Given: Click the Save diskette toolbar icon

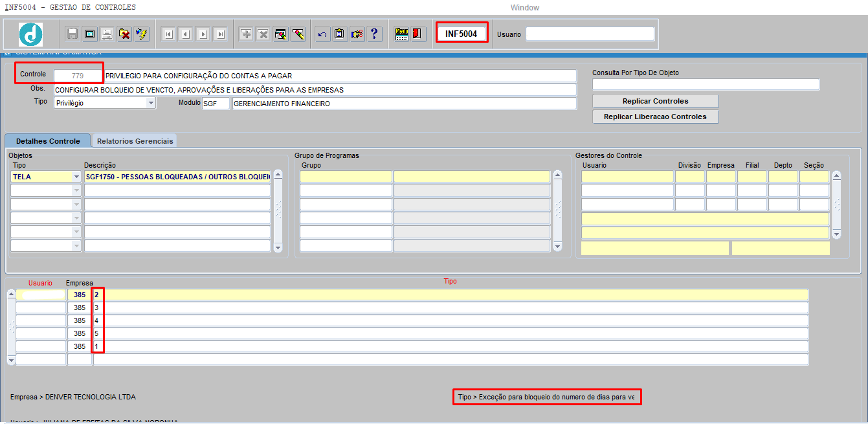Looking at the screenshot, I should click(x=72, y=34).
